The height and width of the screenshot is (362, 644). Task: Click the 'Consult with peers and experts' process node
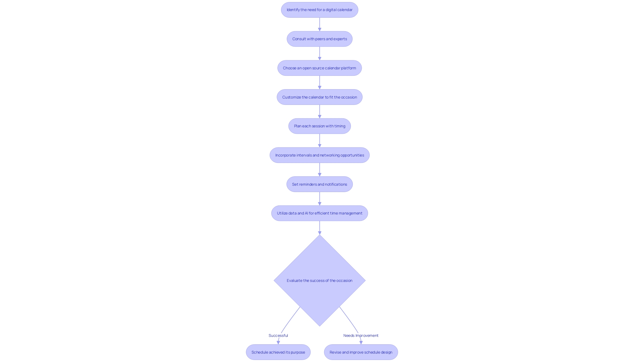tap(319, 39)
